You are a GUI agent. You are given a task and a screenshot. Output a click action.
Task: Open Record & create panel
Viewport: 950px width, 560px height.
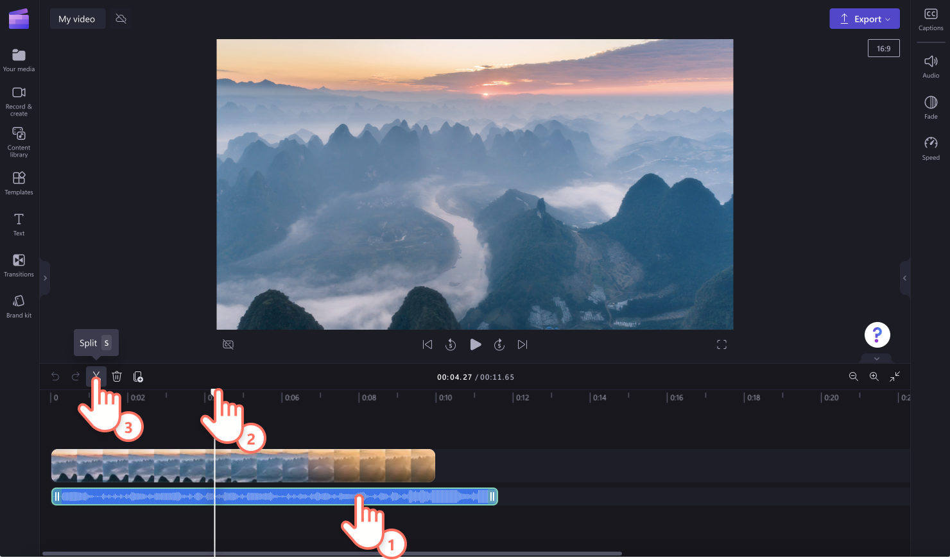tap(19, 101)
